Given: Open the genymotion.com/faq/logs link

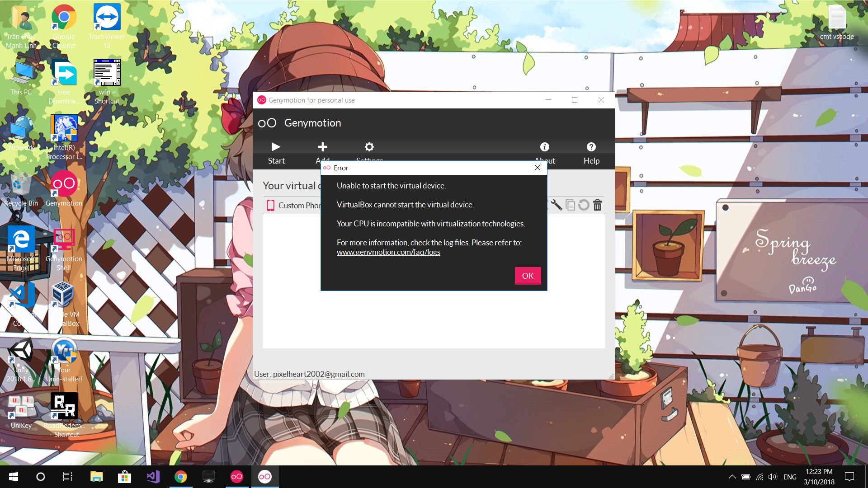Looking at the screenshot, I should pyautogui.click(x=388, y=252).
